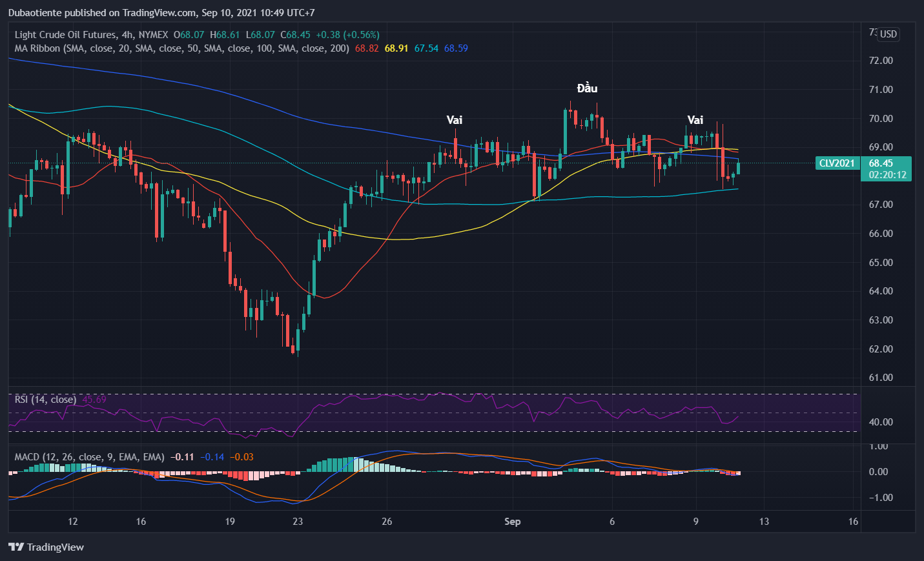Image resolution: width=924 pixels, height=561 pixels.
Task: Click the 63.00 price axis label
Action: (881, 320)
